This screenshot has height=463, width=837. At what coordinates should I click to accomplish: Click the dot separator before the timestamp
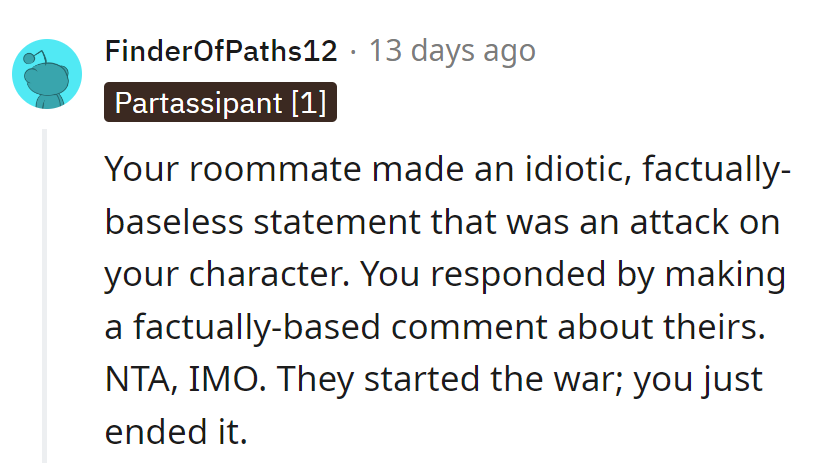353,51
